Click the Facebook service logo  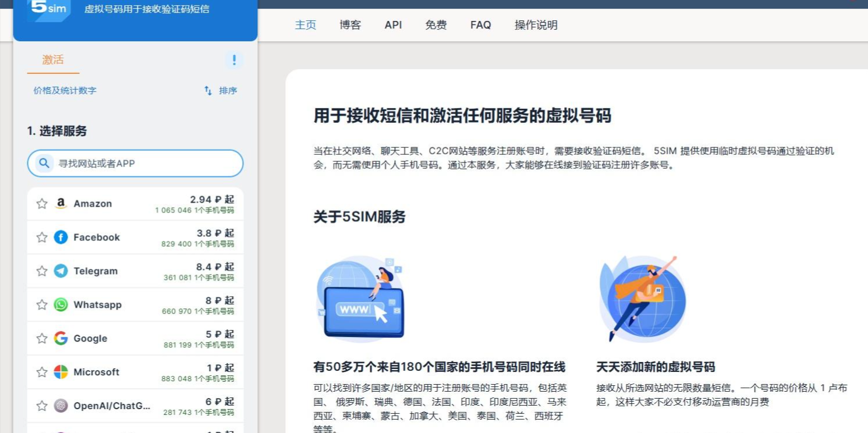[x=61, y=237]
